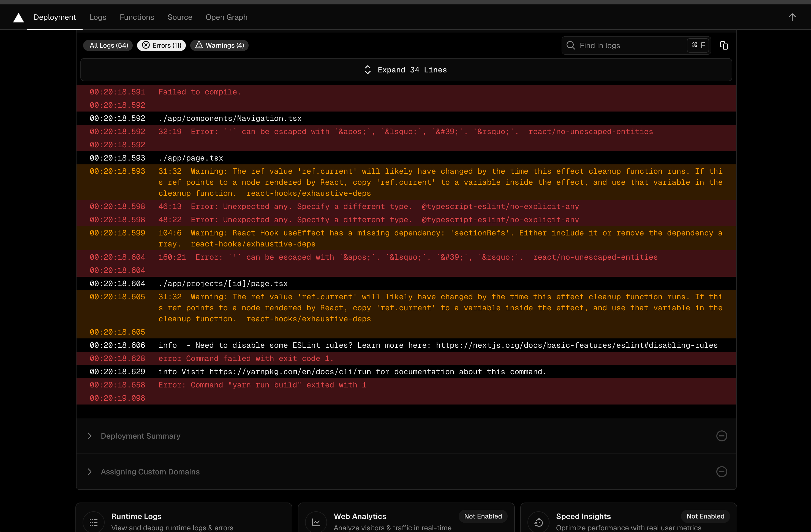
Task: Click the copy logs icon
Action: [x=724, y=45]
